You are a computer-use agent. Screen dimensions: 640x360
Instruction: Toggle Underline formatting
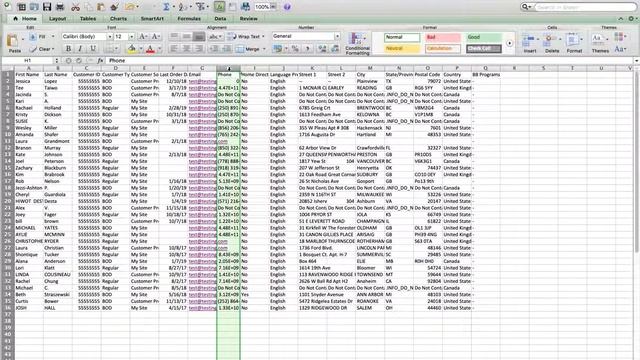tap(93, 49)
